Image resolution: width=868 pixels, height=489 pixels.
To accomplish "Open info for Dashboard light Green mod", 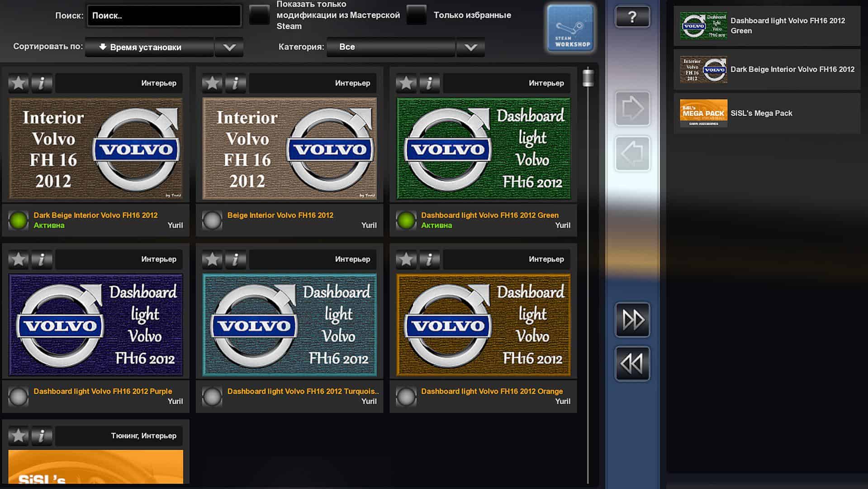I will (429, 83).
